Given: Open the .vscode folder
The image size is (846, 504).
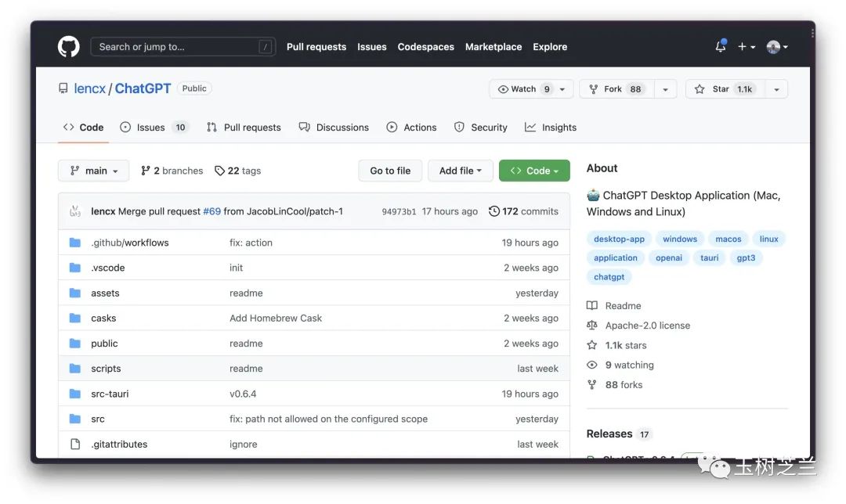Looking at the screenshot, I should point(108,268).
